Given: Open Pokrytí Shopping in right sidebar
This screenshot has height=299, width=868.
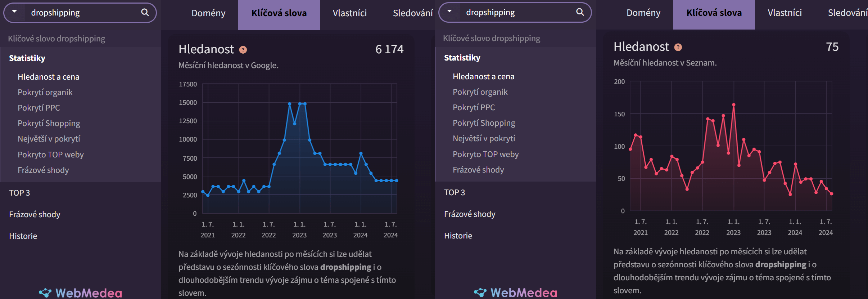Looking at the screenshot, I should (484, 123).
